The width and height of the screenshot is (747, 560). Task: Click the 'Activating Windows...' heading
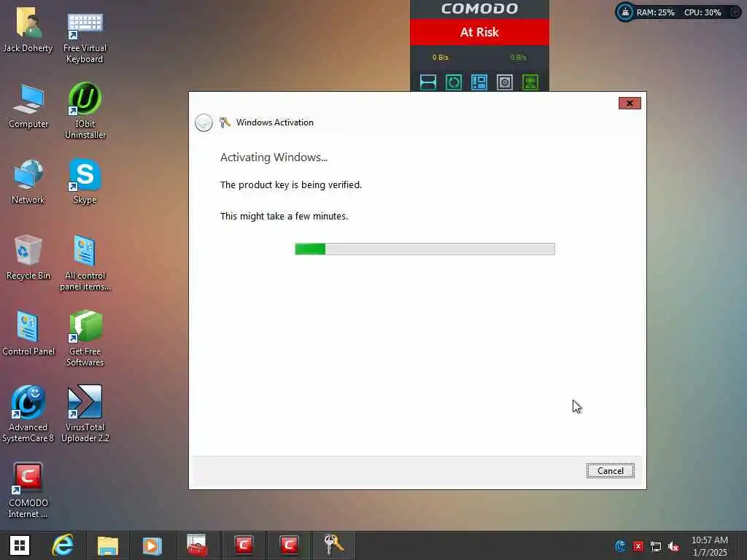coord(274,157)
